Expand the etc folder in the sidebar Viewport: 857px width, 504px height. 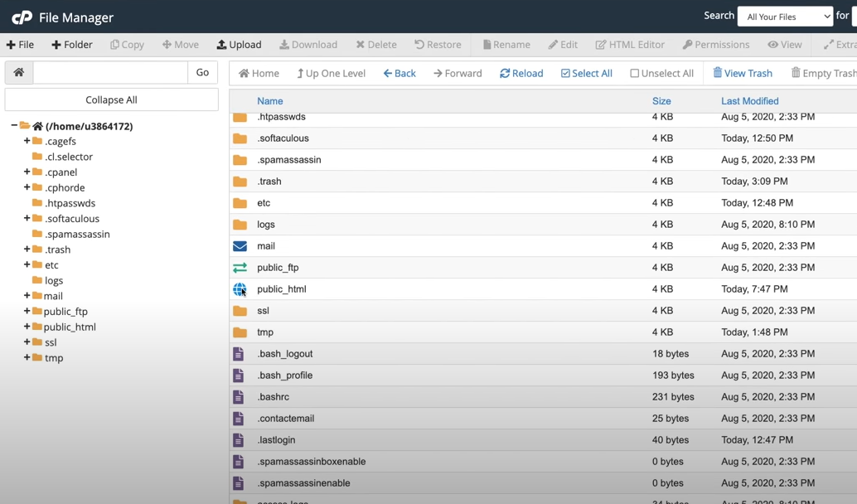pos(26,264)
